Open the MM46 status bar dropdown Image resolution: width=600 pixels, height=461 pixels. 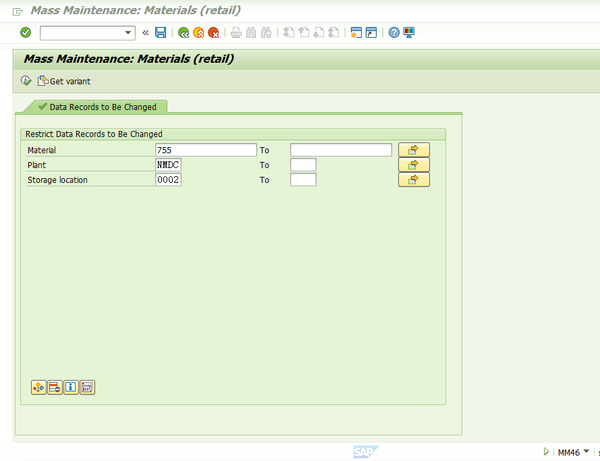point(586,451)
